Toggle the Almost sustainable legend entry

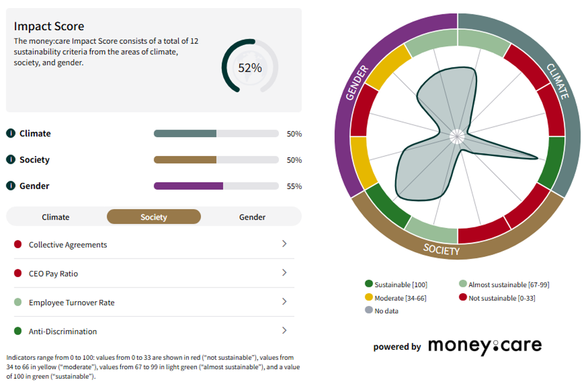coord(504,284)
